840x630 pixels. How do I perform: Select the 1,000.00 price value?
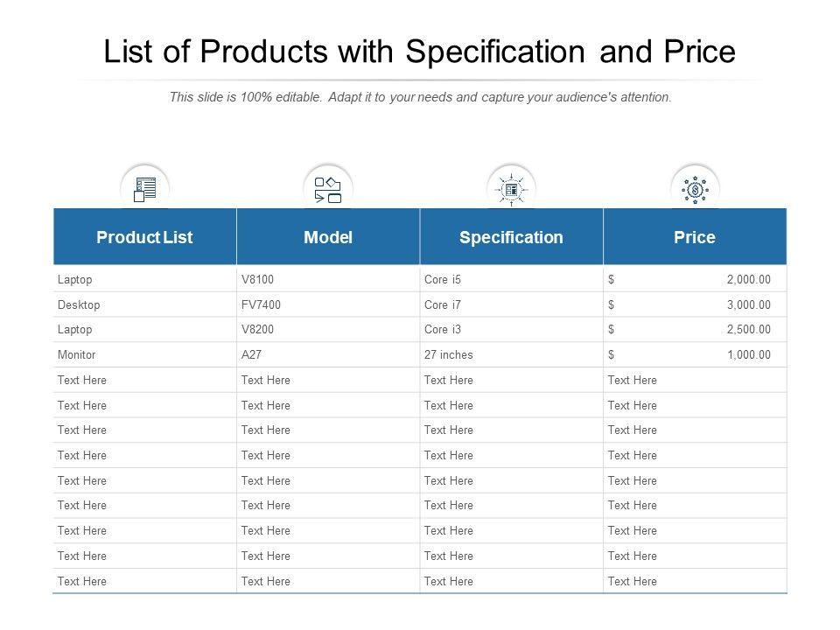(748, 355)
